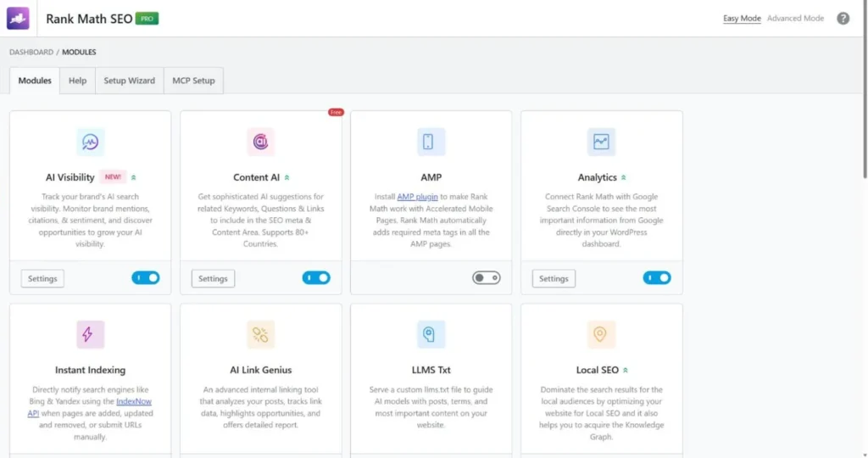Click the vertical page scrollbar thumb

pos(865,92)
